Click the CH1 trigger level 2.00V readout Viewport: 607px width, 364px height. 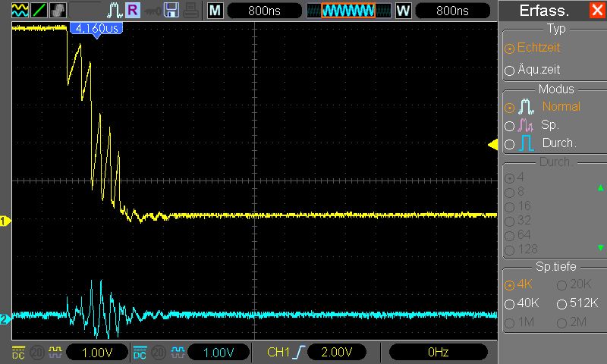337,352
